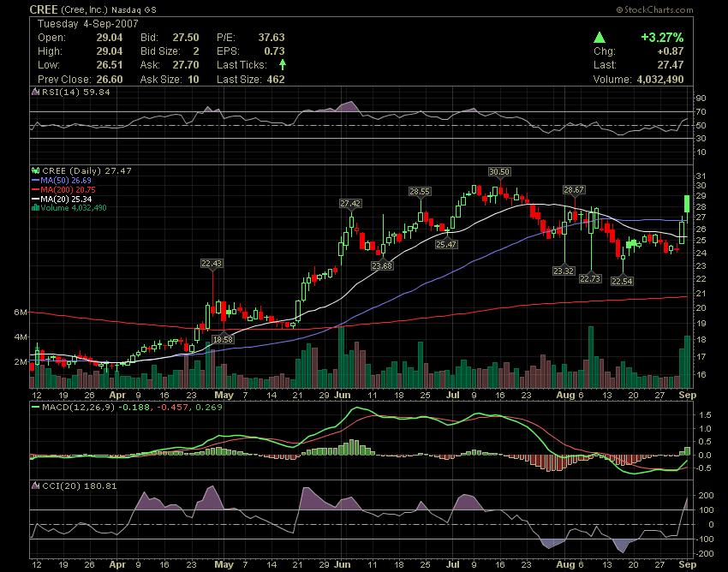Click the 30.50 peak price label
The width and height of the screenshot is (728, 572).
[499, 172]
